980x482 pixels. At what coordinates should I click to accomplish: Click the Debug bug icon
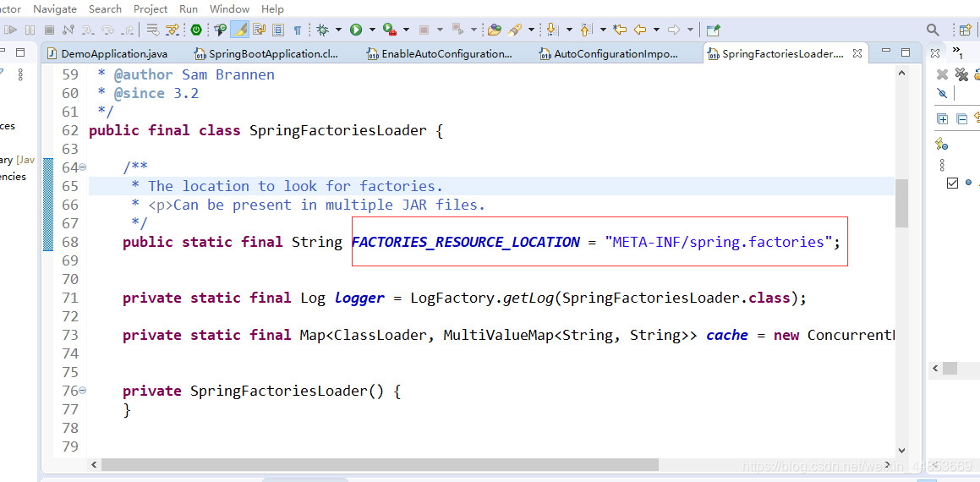pos(322,30)
